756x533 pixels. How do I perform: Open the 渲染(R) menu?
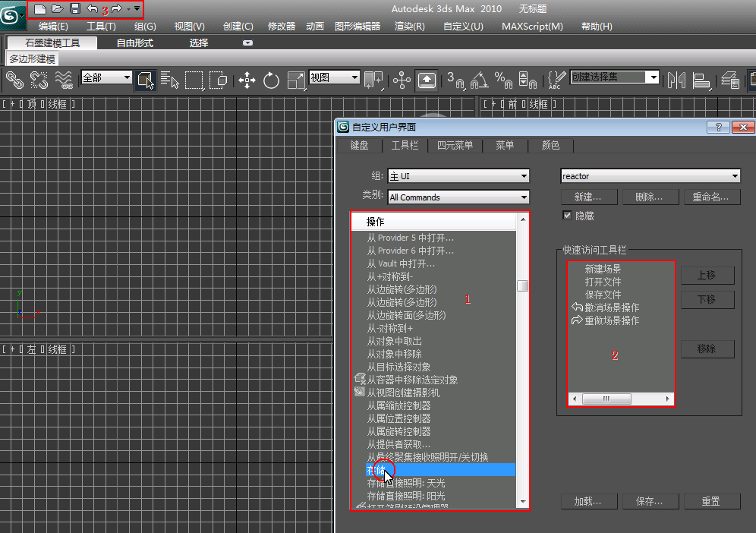click(410, 27)
